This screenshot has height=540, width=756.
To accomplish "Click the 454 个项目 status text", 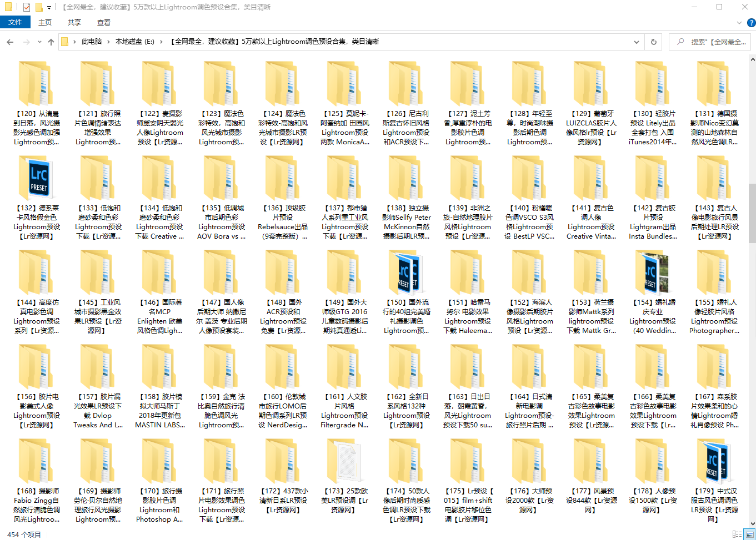I will (24, 534).
